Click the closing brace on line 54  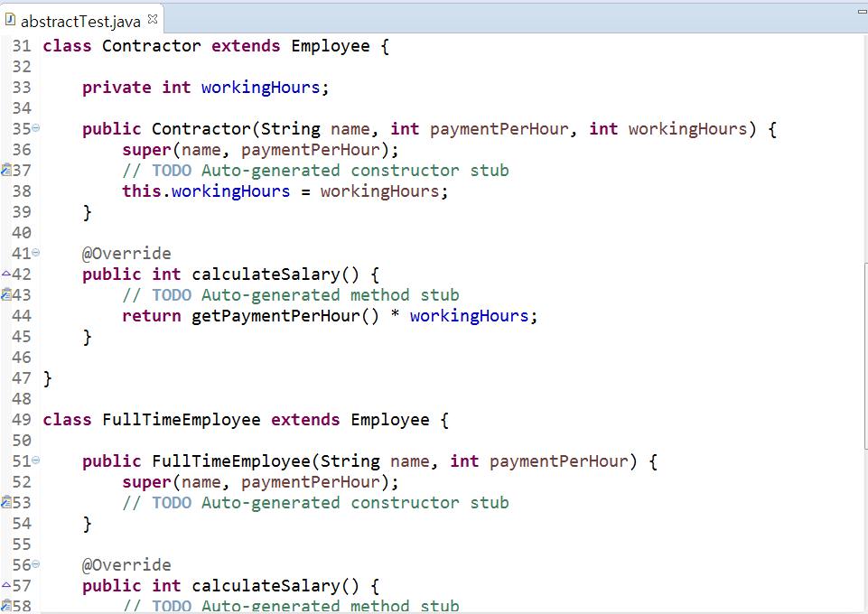(x=87, y=524)
